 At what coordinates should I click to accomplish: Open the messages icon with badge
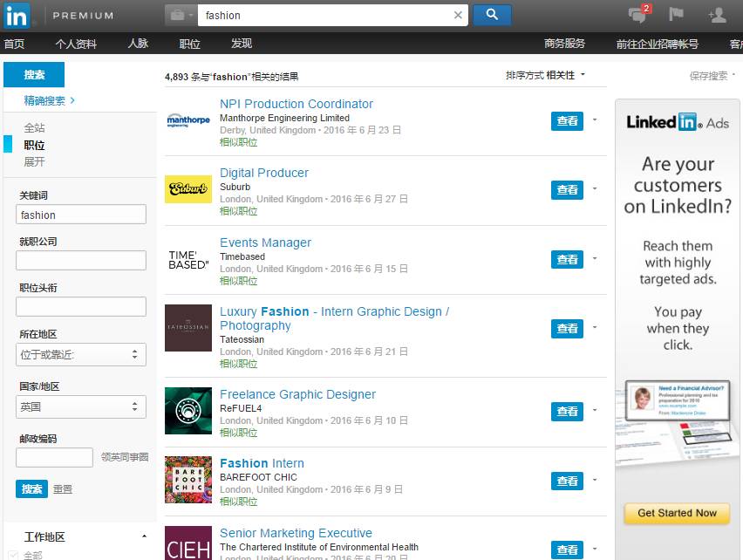638,14
